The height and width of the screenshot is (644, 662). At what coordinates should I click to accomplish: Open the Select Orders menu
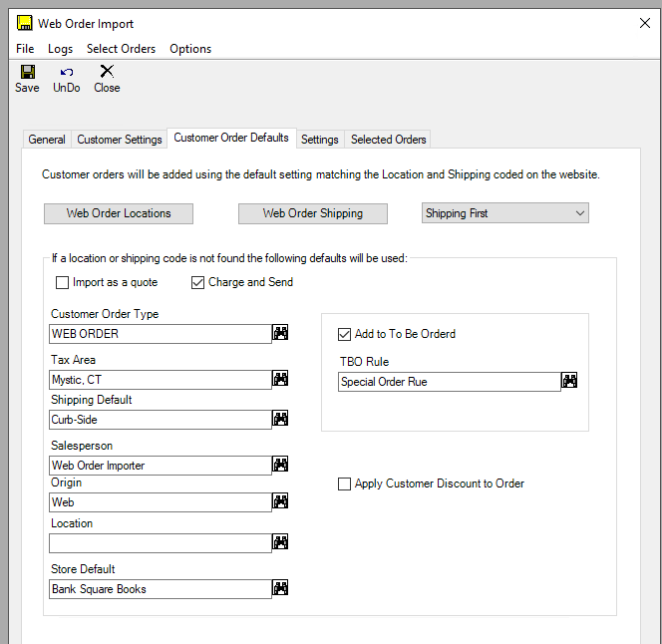tap(121, 49)
